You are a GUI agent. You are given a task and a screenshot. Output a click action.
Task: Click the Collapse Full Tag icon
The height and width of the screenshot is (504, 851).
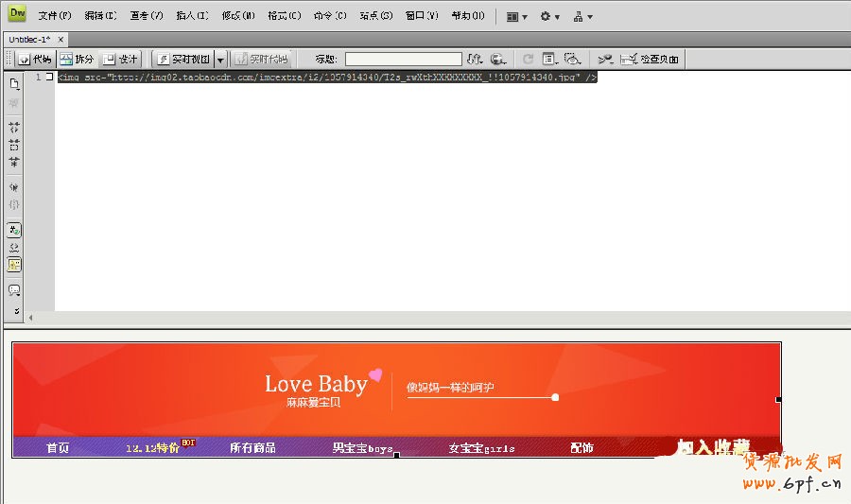(x=14, y=128)
